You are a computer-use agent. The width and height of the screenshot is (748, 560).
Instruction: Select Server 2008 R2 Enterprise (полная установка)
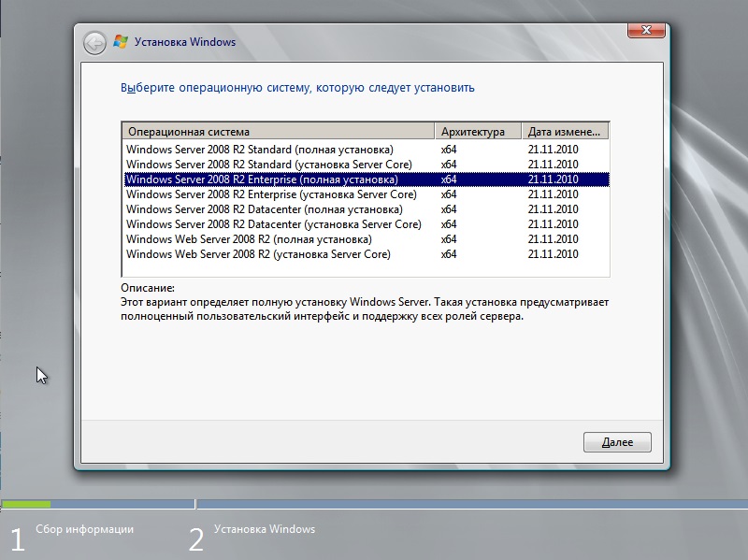click(367, 179)
